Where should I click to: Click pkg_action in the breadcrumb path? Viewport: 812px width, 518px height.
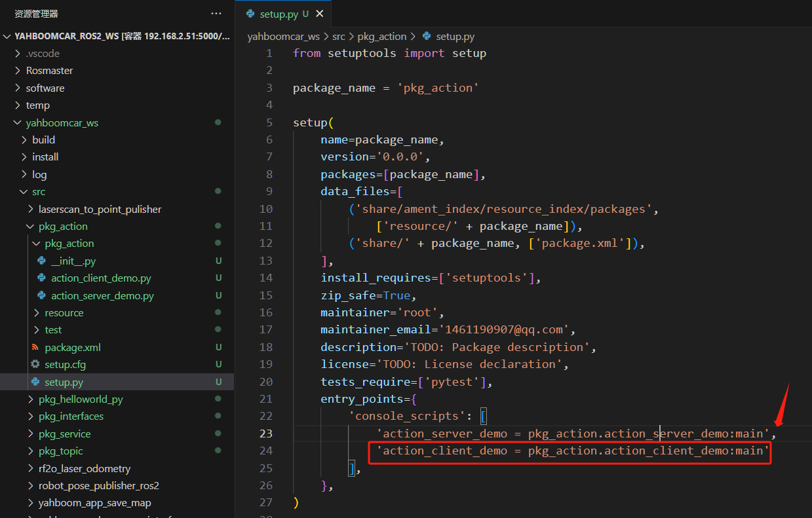tap(382, 37)
